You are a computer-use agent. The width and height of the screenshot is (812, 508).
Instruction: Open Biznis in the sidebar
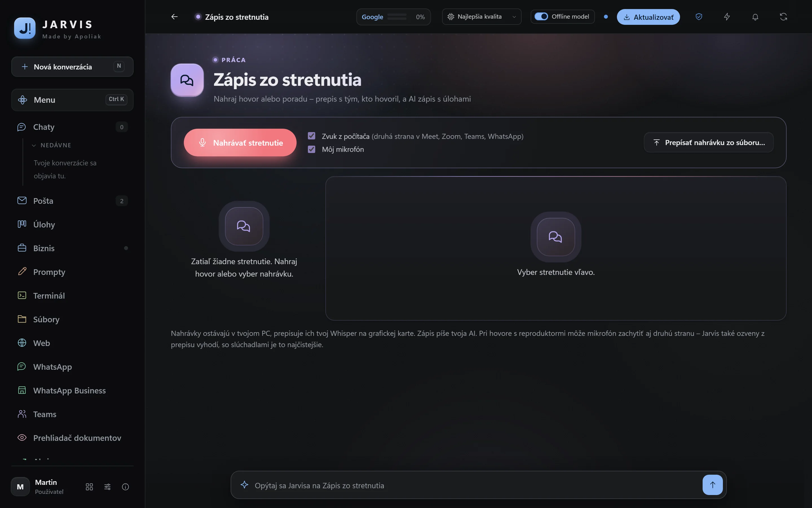point(72,248)
